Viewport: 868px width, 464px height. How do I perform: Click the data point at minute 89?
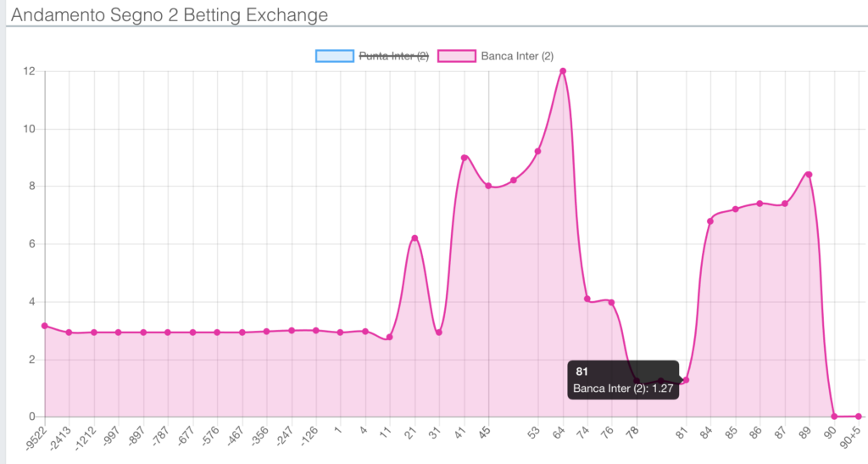tap(809, 175)
